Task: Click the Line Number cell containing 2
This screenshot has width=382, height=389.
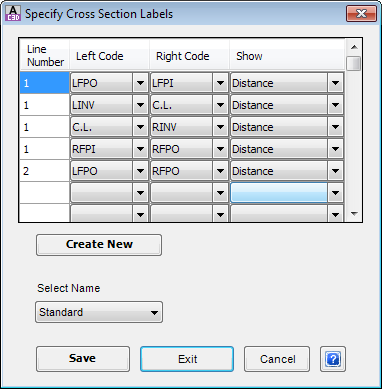Action: [x=45, y=171]
